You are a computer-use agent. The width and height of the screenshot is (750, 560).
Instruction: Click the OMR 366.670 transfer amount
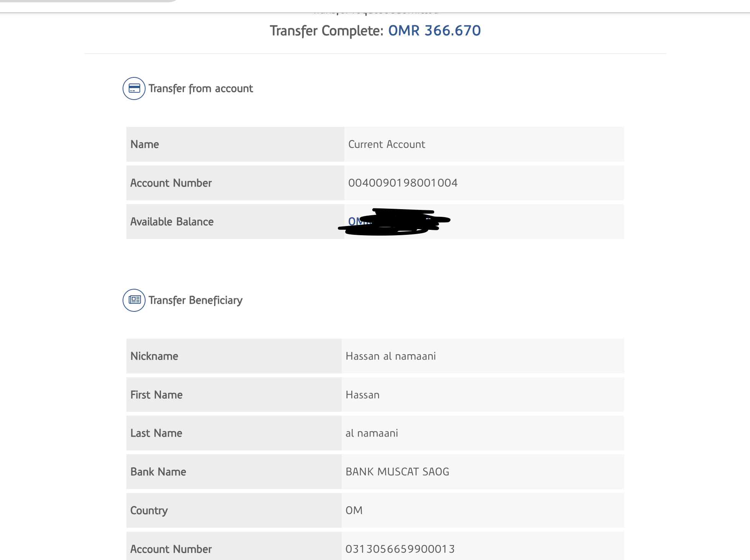pyautogui.click(x=434, y=31)
